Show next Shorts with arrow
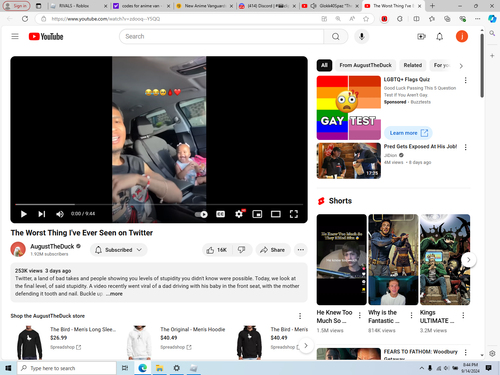Viewport: 500px width, 375px height. tap(468, 260)
